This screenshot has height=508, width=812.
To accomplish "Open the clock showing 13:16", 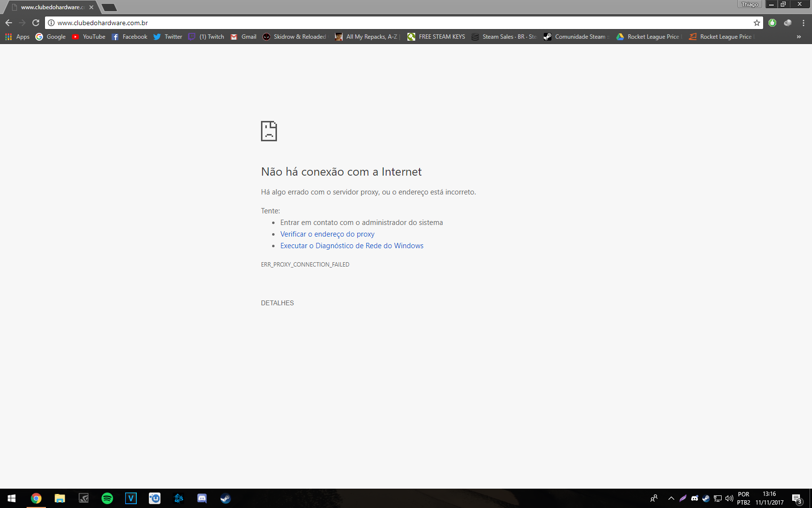I will [769, 498].
